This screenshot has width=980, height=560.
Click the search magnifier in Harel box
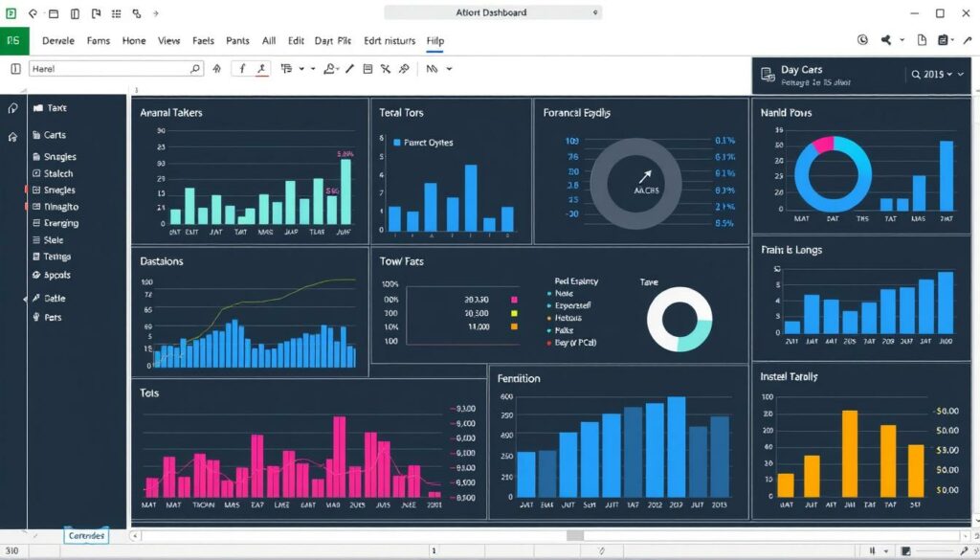pyautogui.click(x=195, y=69)
